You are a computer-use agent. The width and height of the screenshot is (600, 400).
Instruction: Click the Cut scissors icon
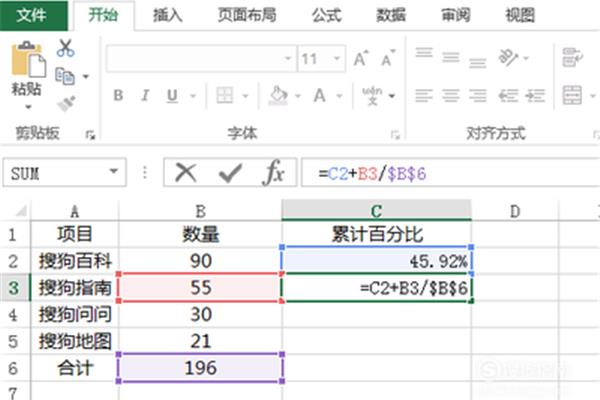coord(65,48)
